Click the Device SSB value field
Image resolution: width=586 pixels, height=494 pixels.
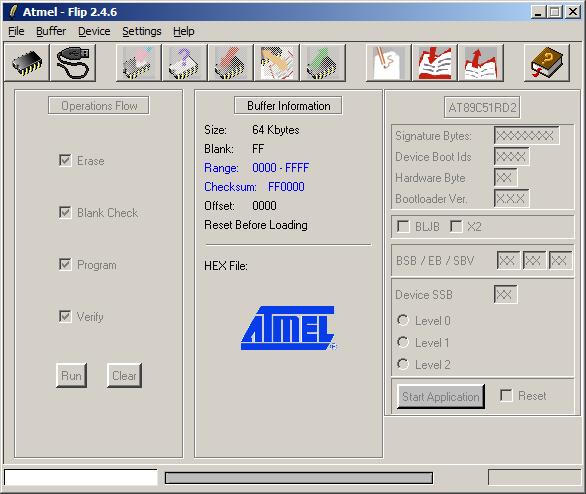[x=506, y=294]
